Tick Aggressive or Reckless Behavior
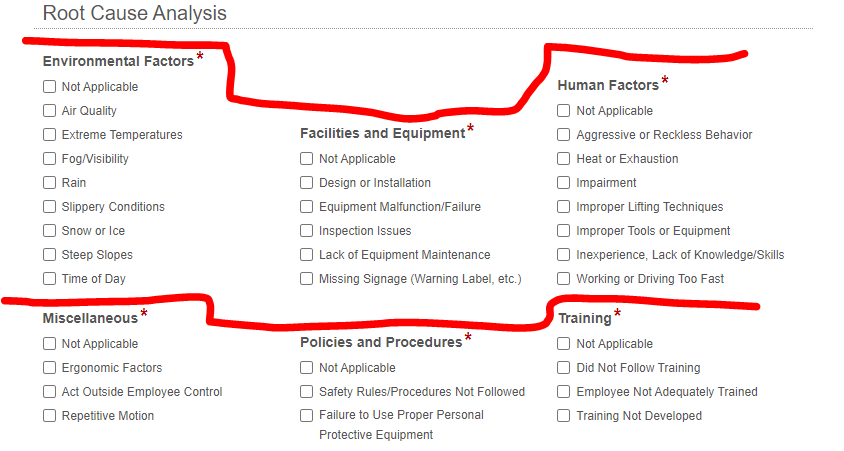Viewport: 844px width, 451px height. tap(564, 135)
